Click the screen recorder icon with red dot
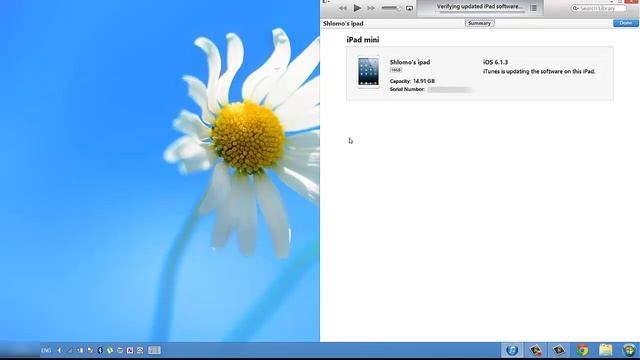640x360 pixels. (536, 350)
